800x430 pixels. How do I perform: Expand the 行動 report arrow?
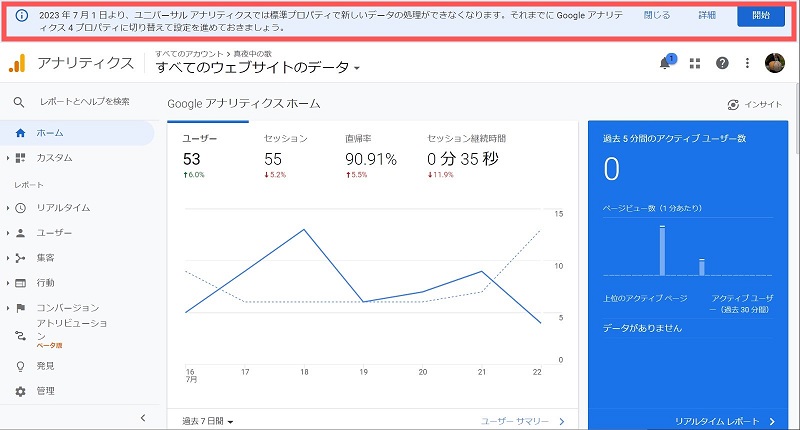coord(8,283)
